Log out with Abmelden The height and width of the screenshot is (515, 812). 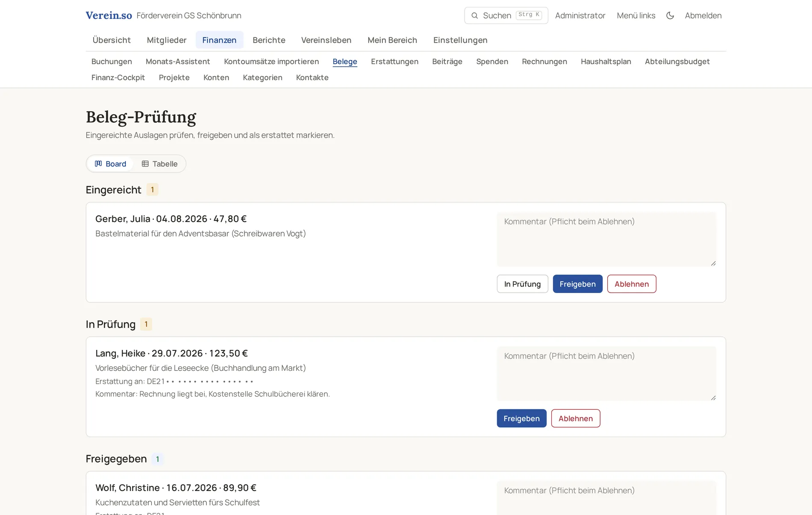703,15
